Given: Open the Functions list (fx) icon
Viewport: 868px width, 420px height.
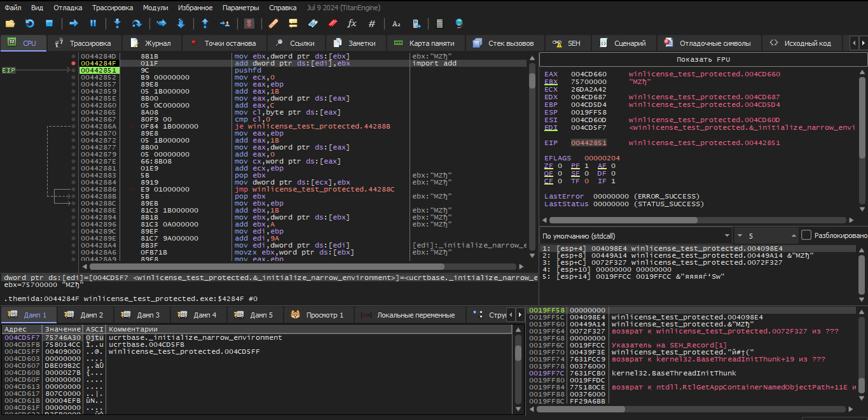Looking at the screenshot, I should (x=352, y=24).
